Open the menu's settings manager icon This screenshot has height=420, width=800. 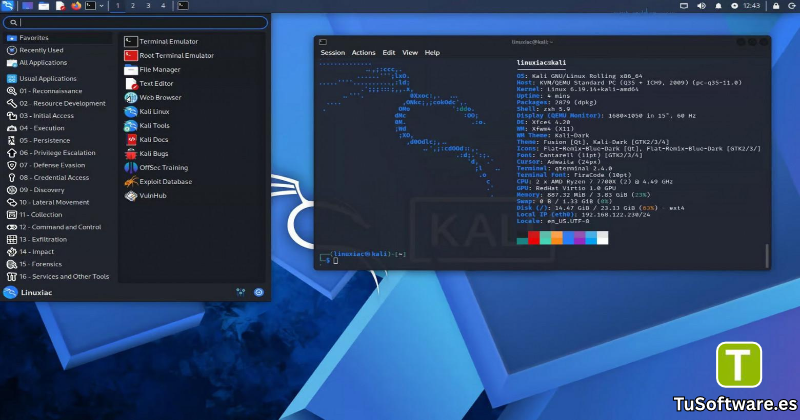[241, 292]
